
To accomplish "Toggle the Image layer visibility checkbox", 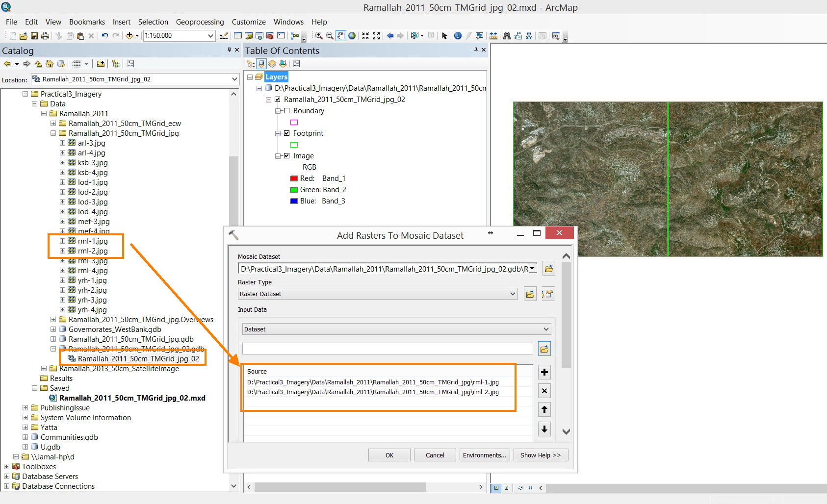I will 287,156.
